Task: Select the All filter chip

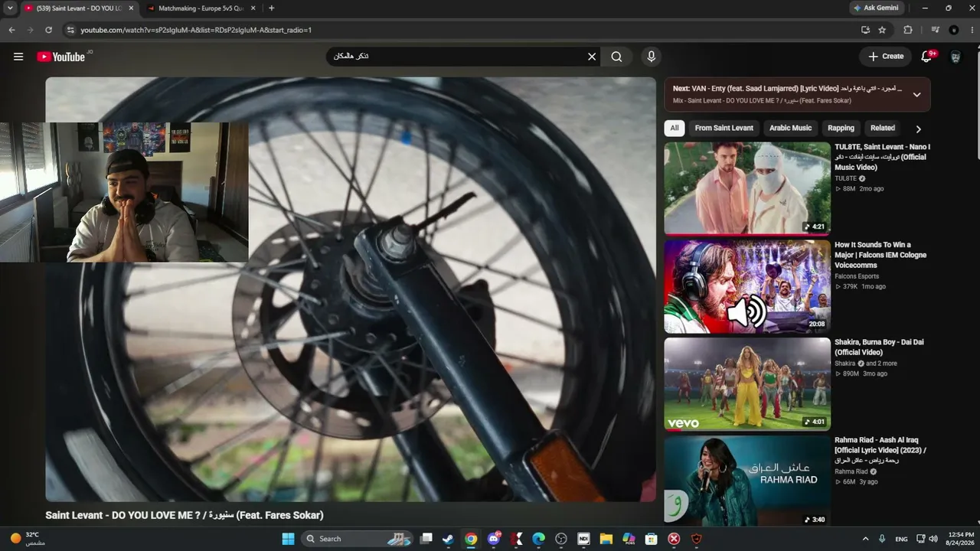Action: point(674,129)
